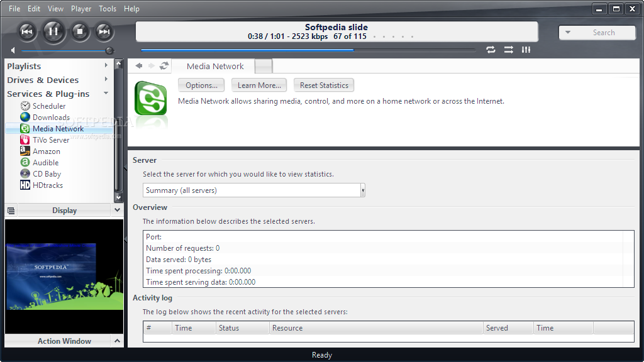Viewport: 644px width, 362px height.
Task: Select the 'Number of requests: 0' row
Action: (383, 248)
